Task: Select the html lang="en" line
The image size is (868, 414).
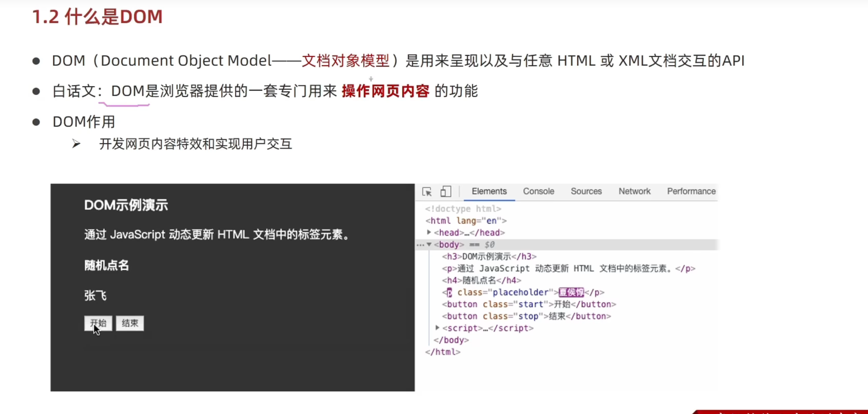Action: tap(466, 220)
